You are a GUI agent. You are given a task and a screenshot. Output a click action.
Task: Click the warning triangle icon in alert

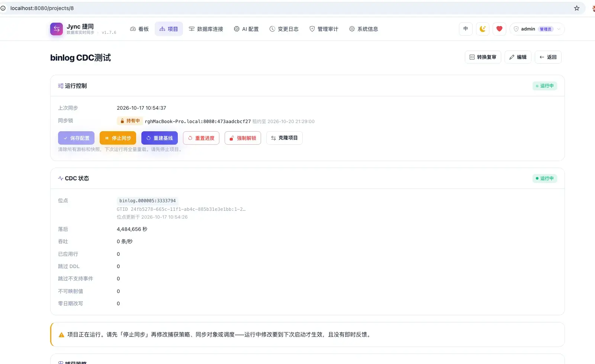click(x=62, y=335)
